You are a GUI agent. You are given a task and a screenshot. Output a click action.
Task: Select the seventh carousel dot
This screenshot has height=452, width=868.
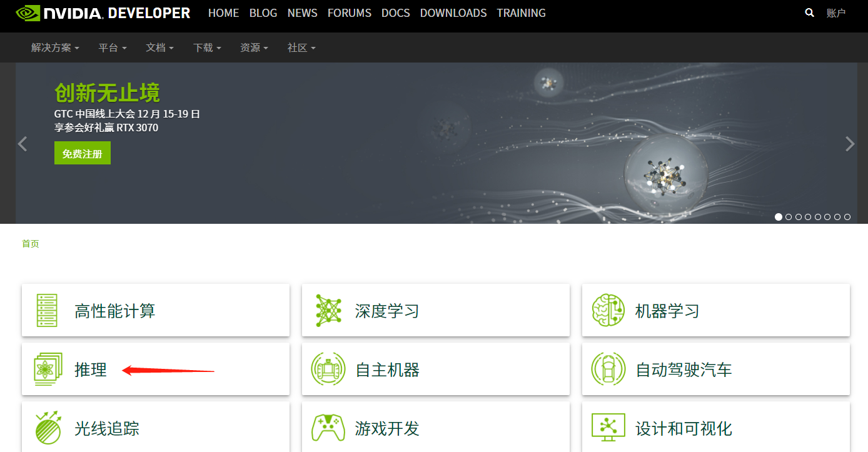pyautogui.click(x=837, y=217)
